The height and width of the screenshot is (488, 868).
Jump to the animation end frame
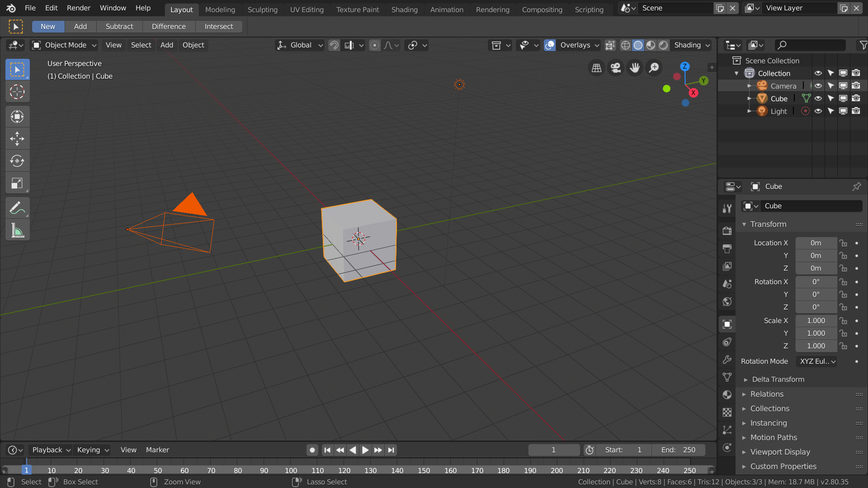[x=391, y=450]
